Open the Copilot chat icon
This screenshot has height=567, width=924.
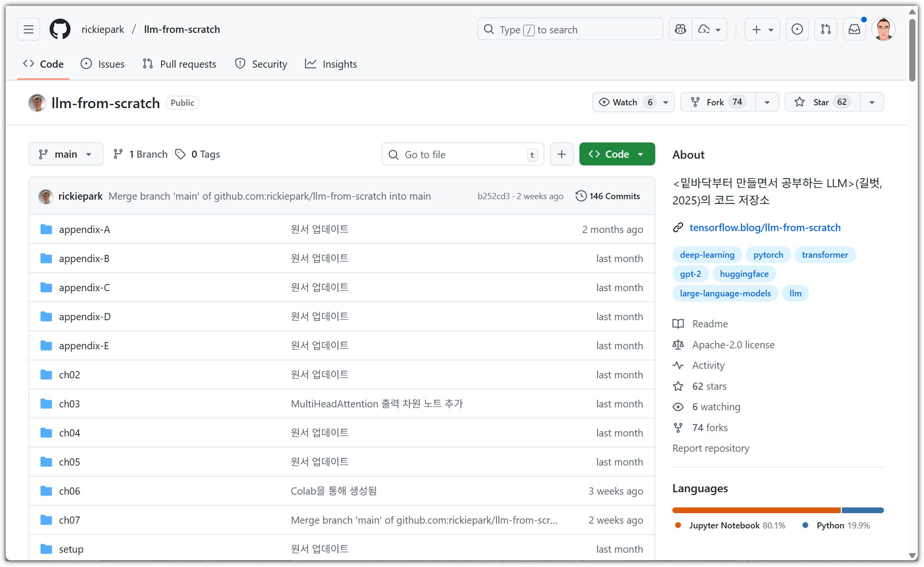(680, 30)
